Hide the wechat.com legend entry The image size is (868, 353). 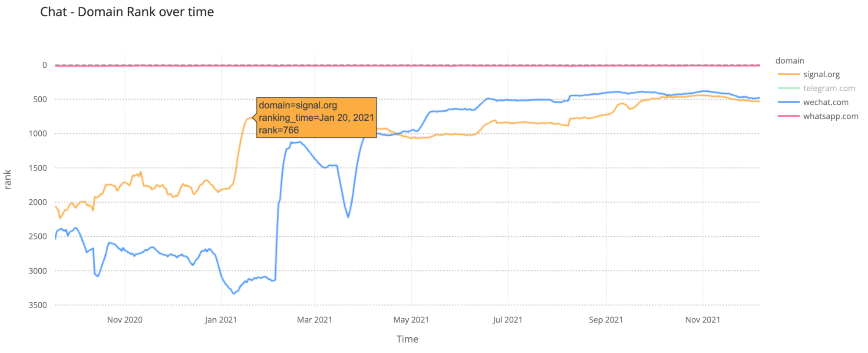click(x=825, y=102)
